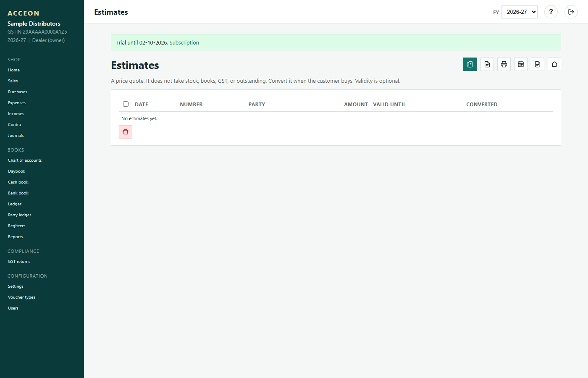
Task: Open Journals in the sidebar
Action: [x=16, y=136]
